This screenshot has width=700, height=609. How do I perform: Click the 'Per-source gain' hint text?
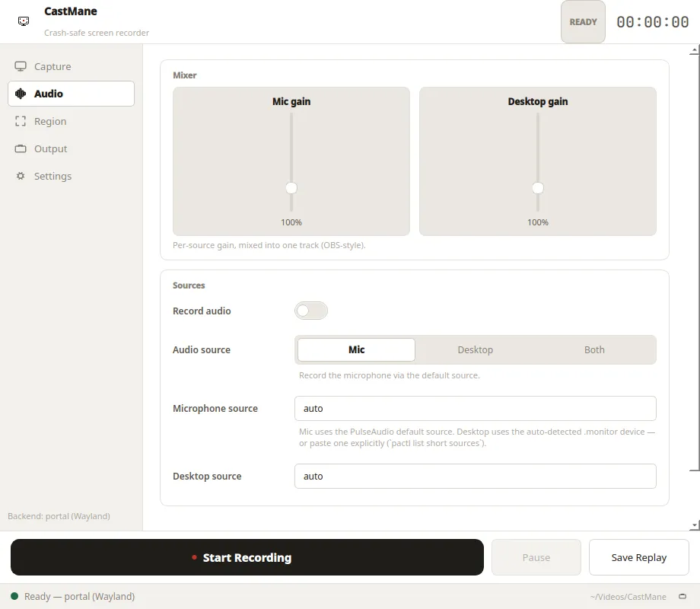[x=269, y=245]
